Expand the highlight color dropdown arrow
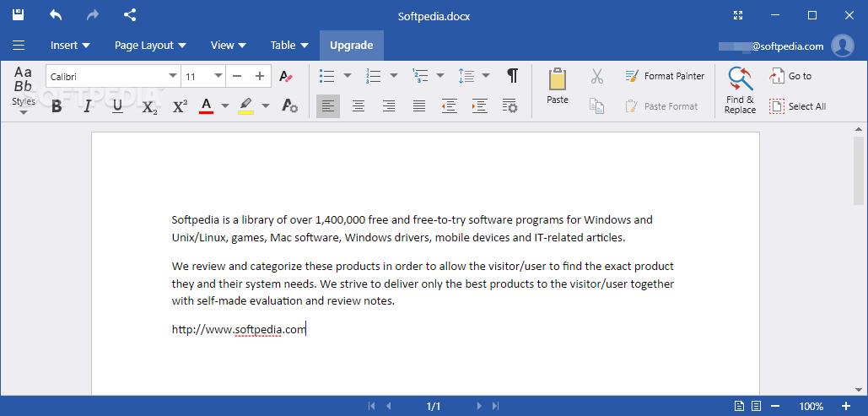This screenshot has height=416, width=868. pos(265,105)
